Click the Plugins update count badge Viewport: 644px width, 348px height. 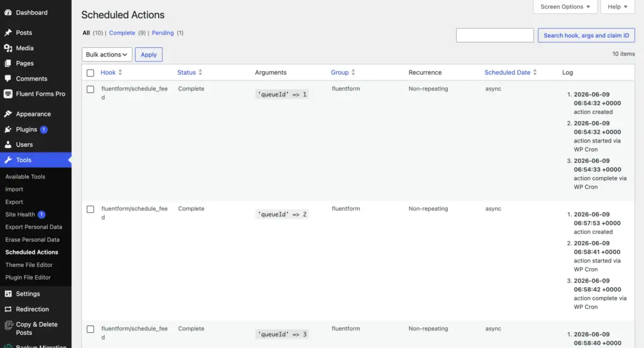tap(44, 129)
